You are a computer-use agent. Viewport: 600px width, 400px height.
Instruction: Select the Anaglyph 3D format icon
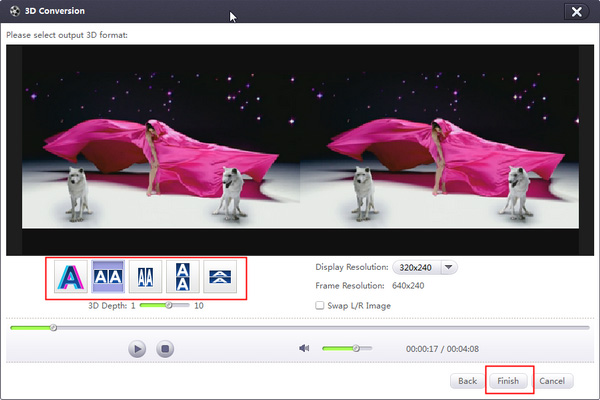(x=70, y=277)
